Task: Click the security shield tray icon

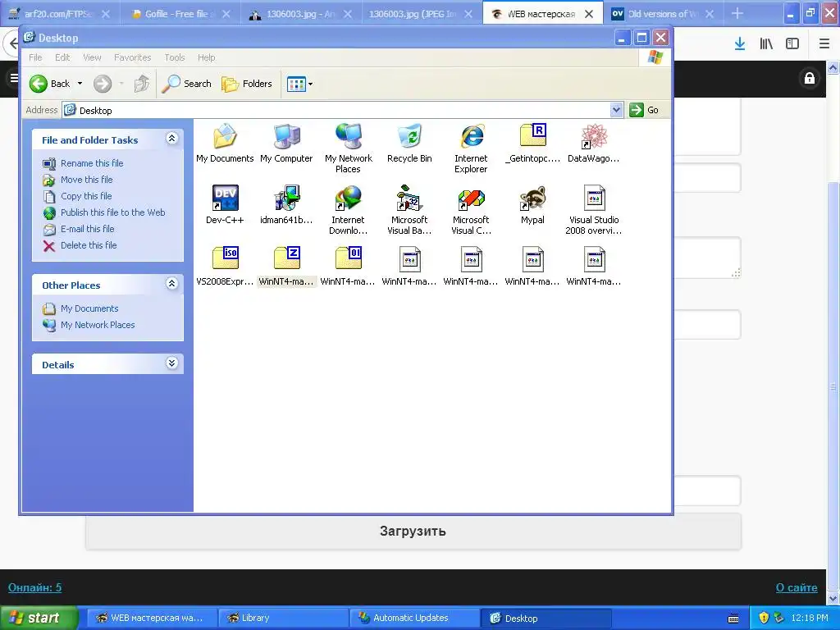Action: point(764,619)
